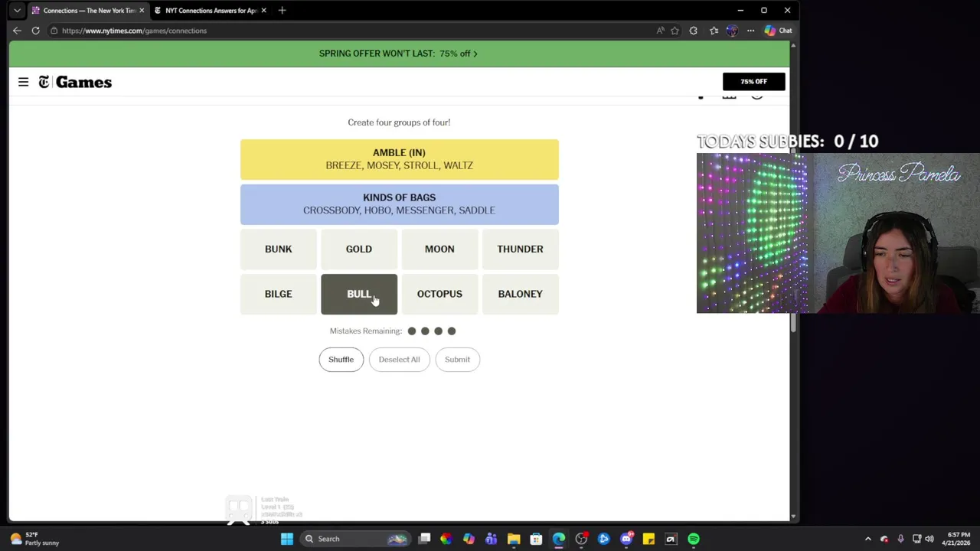Toggle Read aloud in the address bar
The width and height of the screenshot is (980, 551).
660,31
